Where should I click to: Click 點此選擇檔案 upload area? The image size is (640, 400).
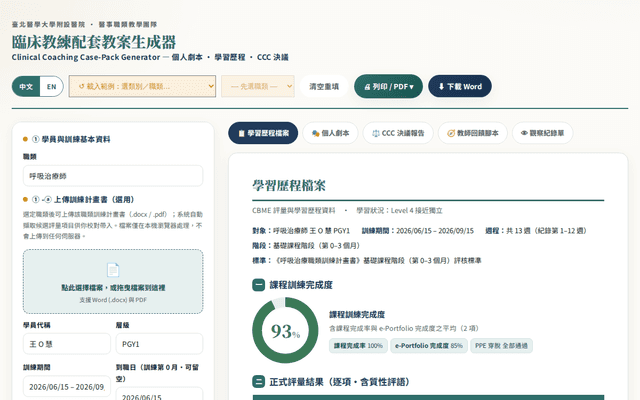(x=113, y=282)
